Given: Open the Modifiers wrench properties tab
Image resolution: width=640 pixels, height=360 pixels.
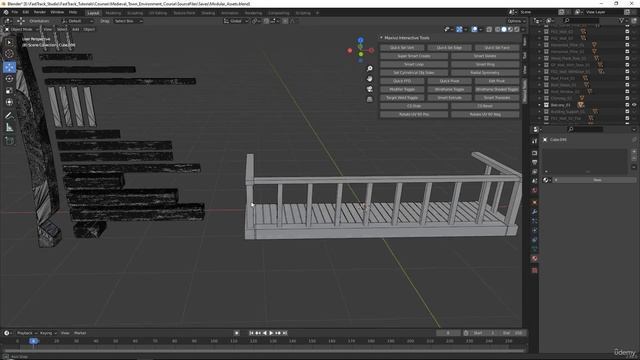Looking at the screenshot, I should click(534, 211).
